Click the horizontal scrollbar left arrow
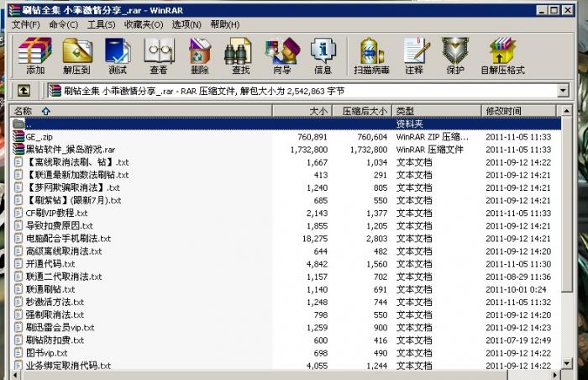 tap(15, 375)
